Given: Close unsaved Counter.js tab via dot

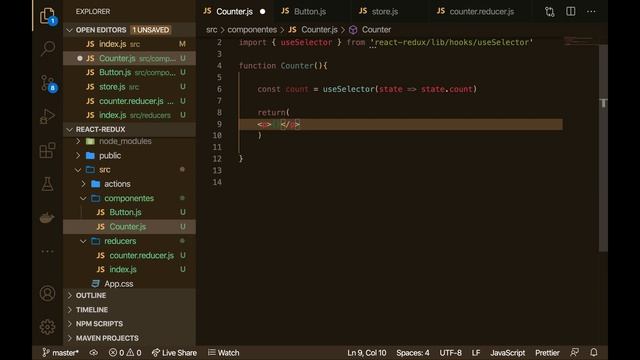Looking at the screenshot, I should pyautogui.click(x=262, y=11).
